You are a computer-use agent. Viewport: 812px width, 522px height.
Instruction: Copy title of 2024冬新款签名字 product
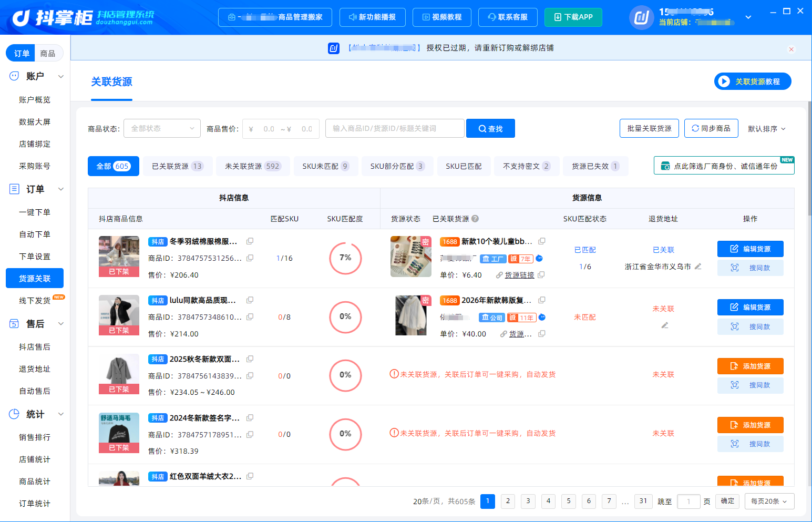(250, 418)
